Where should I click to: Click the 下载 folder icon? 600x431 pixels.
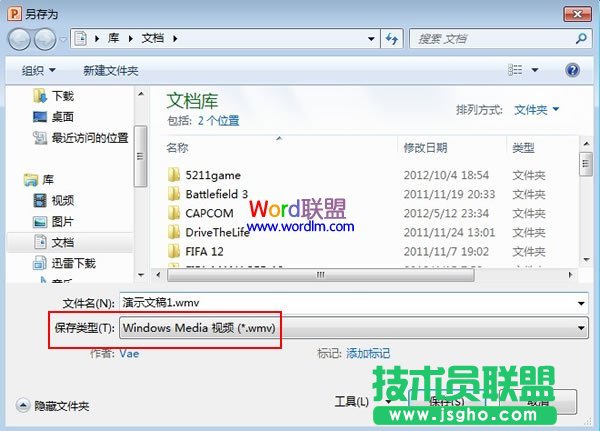pos(40,96)
